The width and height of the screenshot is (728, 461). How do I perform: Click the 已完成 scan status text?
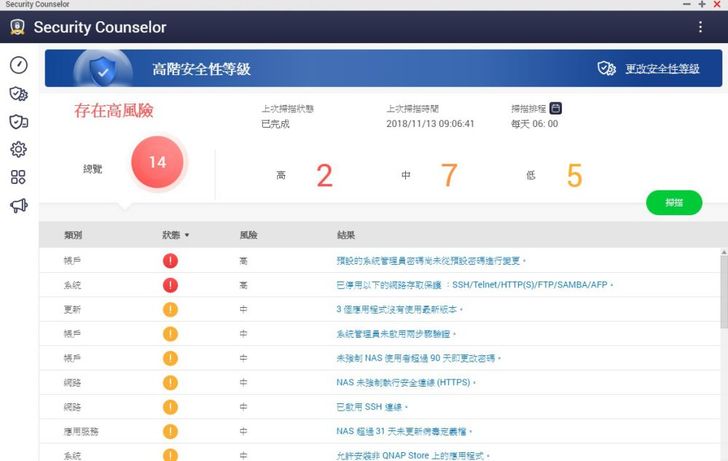275,124
